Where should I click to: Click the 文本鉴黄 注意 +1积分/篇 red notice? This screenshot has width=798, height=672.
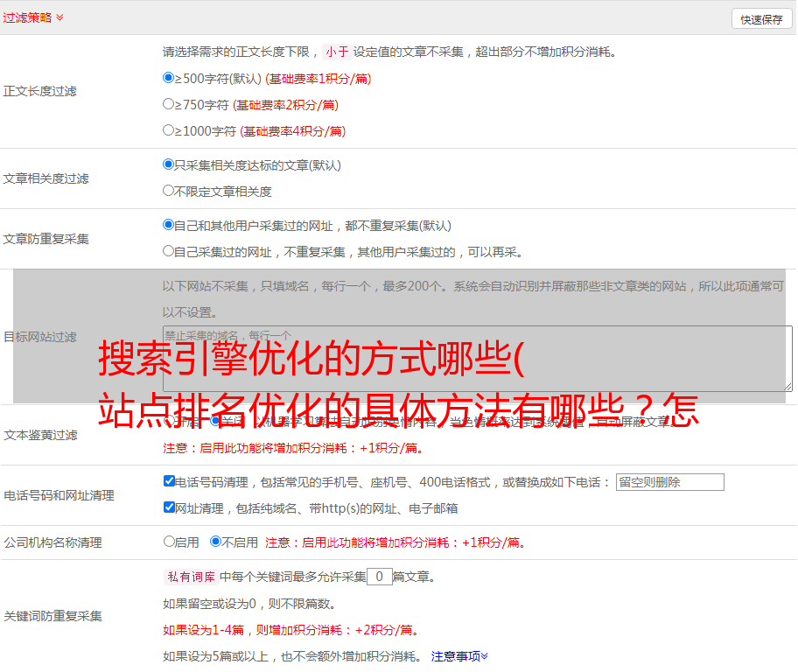tap(293, 448)
